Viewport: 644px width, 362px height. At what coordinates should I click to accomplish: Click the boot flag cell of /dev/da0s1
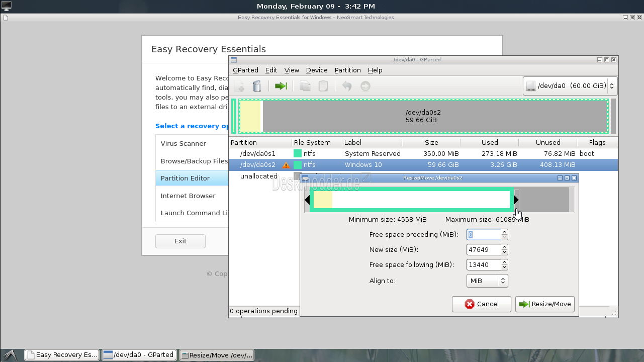(x=587, y=153)
